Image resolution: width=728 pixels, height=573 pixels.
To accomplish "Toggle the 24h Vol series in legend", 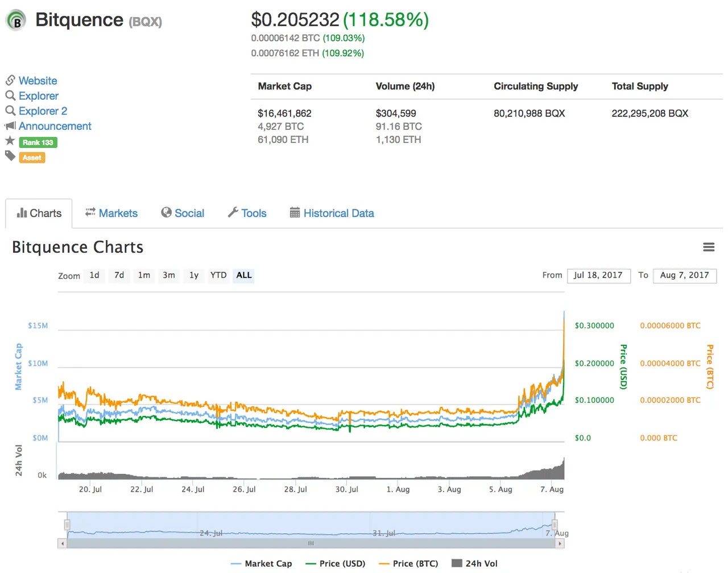I will [474, 563].
